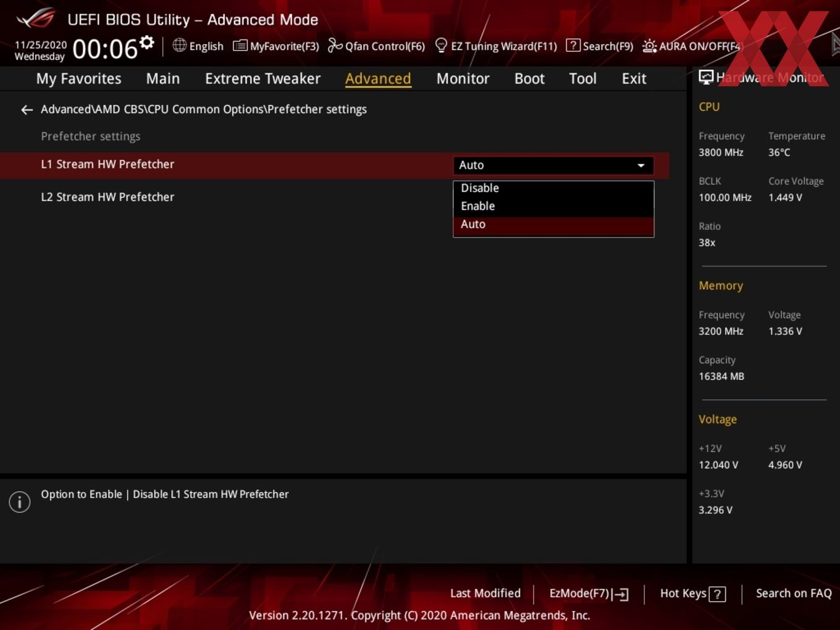
Task: Click the Hardware Monitor display icon
Action: pos(706,77)
